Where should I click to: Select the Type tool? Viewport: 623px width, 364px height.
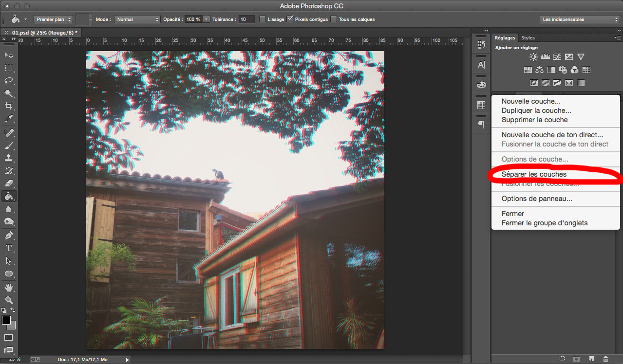(x=9, y=248)
